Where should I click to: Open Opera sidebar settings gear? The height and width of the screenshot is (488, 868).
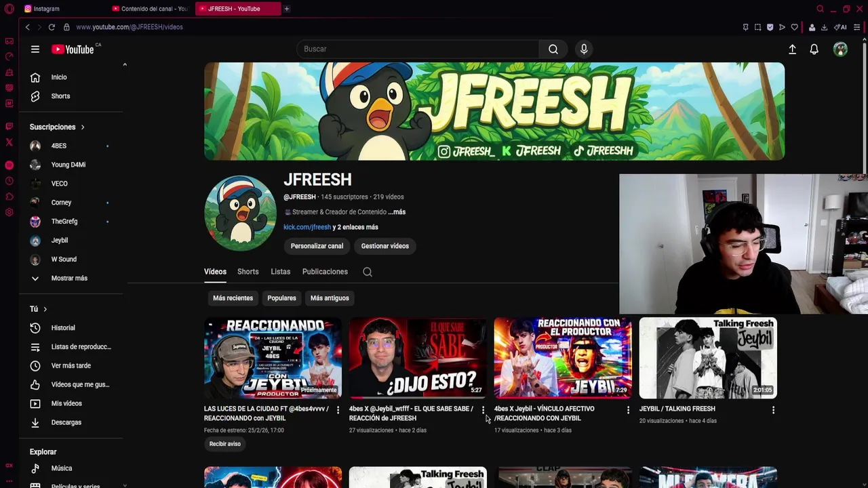pyautogui.click(x=9, y=212)
